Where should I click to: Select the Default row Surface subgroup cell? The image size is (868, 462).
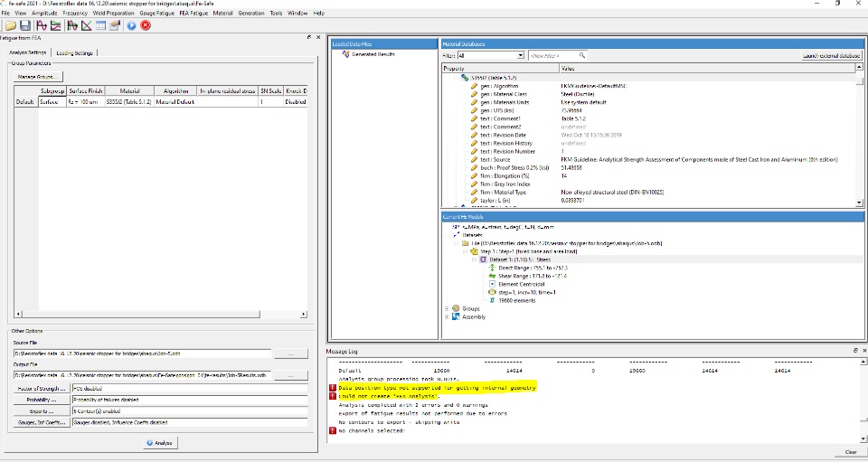tap(52, 102)
